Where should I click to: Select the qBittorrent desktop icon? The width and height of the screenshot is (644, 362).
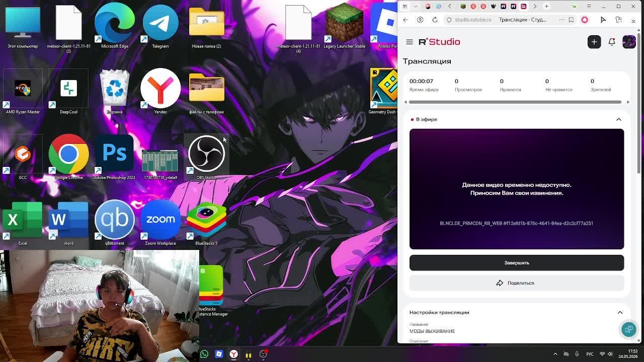pos(115,224)
